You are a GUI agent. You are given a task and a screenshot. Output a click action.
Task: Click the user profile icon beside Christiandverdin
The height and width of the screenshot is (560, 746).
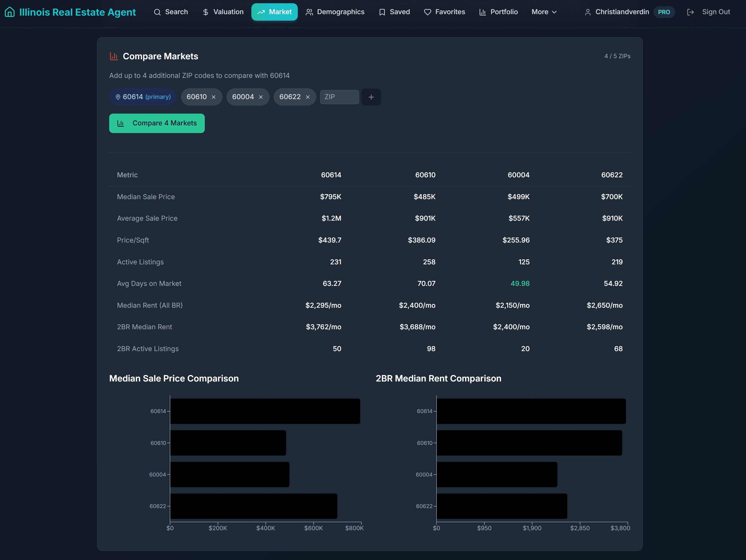(588, 12)
